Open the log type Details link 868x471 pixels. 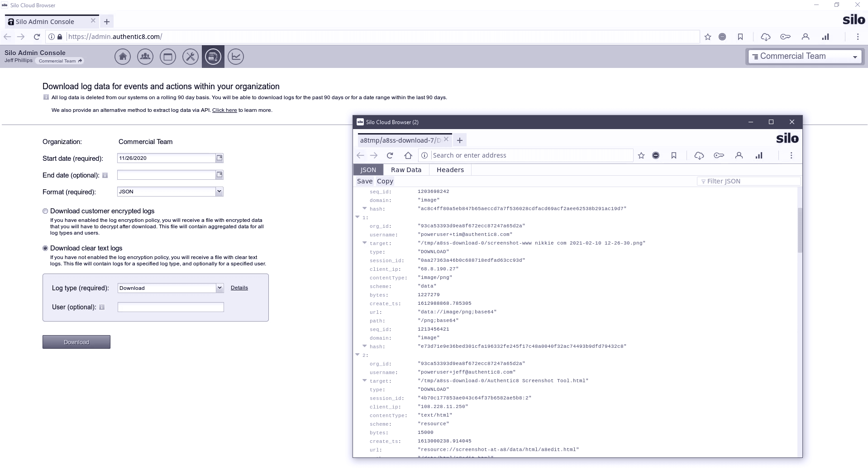click(x=239, y=288)
